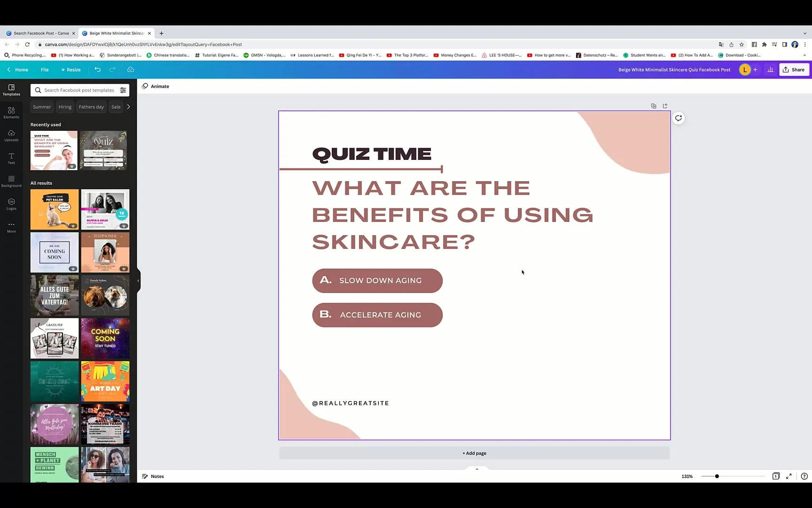The height and width of the screenshot is (508, 812).
Task: Collapse the templates side panel
Action: coord(138,281)
